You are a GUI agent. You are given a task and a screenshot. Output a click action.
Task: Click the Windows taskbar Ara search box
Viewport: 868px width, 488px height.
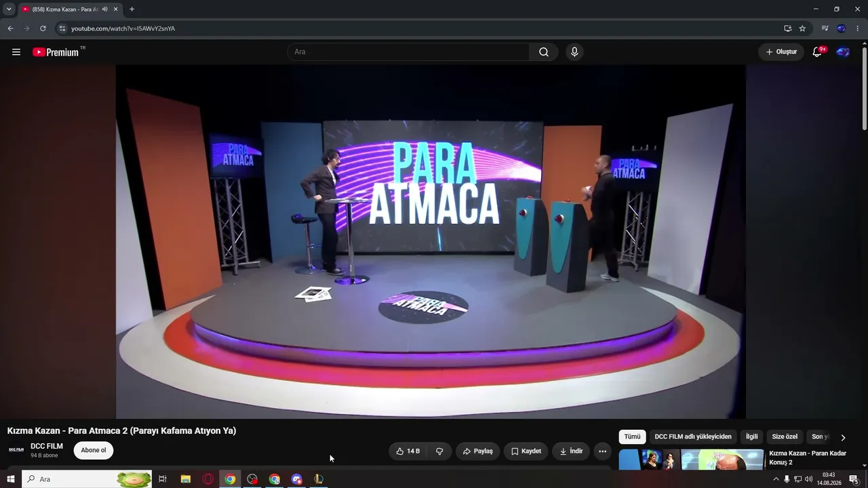(x=87, y=479)
